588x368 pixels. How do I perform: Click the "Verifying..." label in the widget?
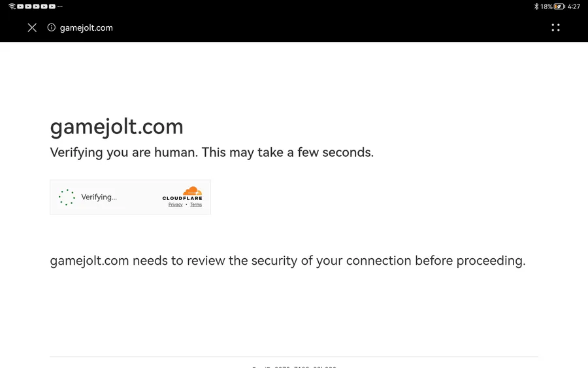click(x=99, y=197)
